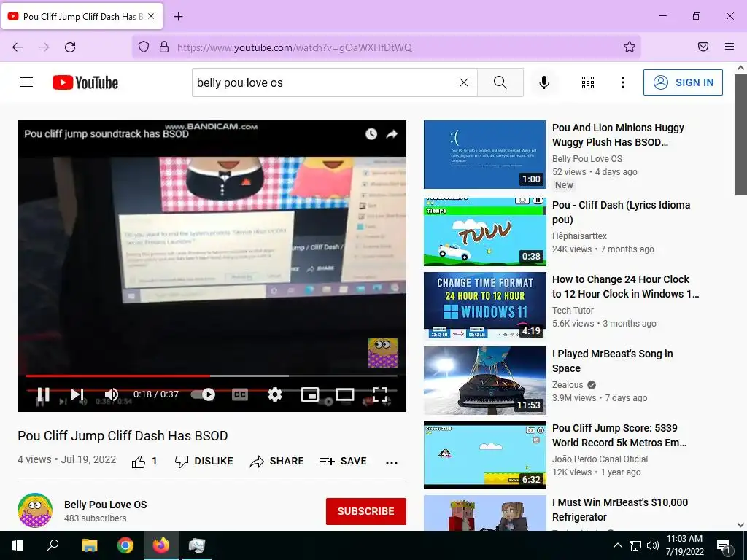Viewport: 747px width, 560px height.
Task: Open the player settings gear
Action: 275,394
